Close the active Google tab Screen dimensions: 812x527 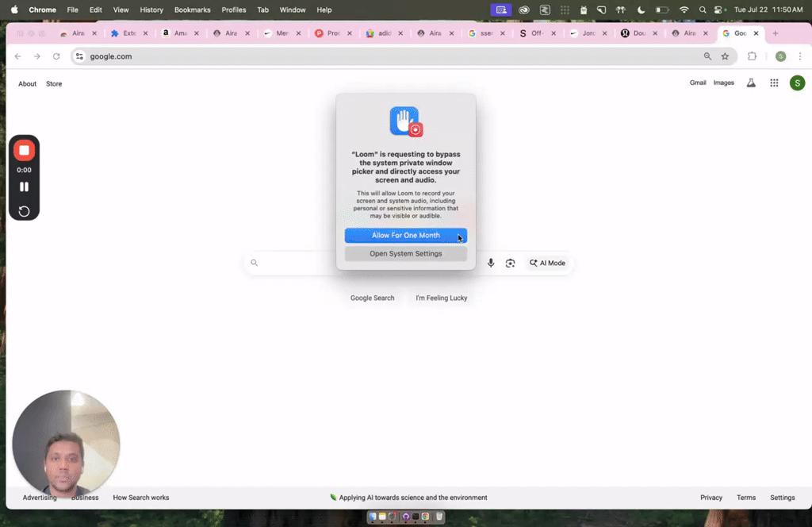756,33
